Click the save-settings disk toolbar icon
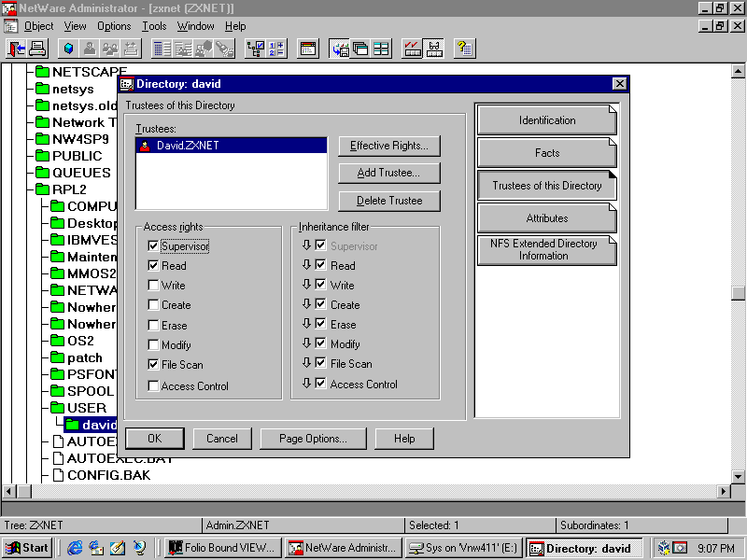Image resolution: width=747 pixels, height=560 pixels. [339, 49]
